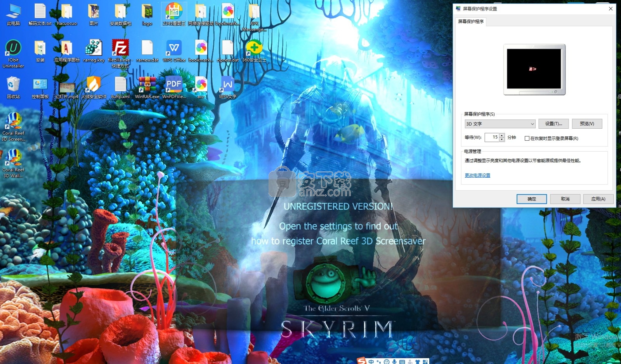
Task: Click the screensaver preview monitor
Action: coord(534,69)
